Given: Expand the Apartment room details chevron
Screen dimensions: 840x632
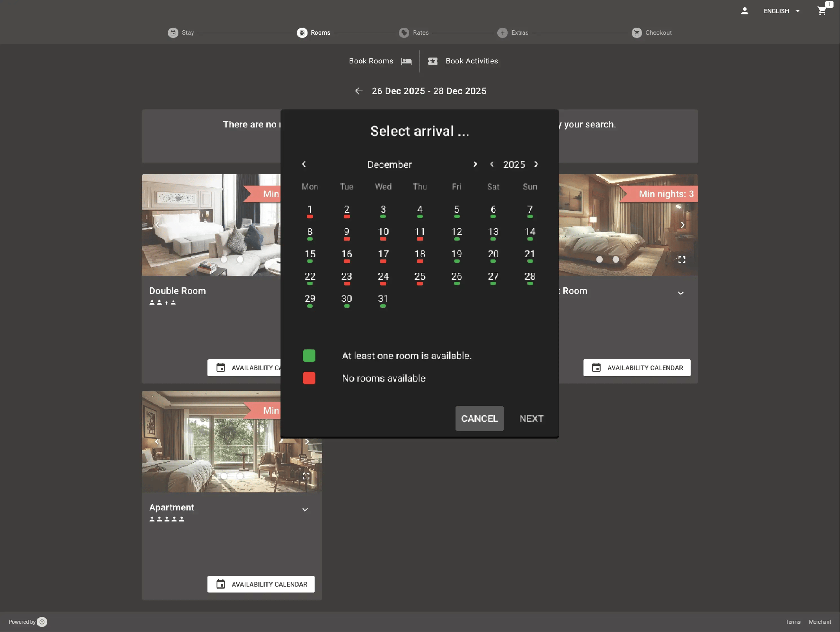Looking at the screenshot, I should pyautogui.click(x=305, y=510).
